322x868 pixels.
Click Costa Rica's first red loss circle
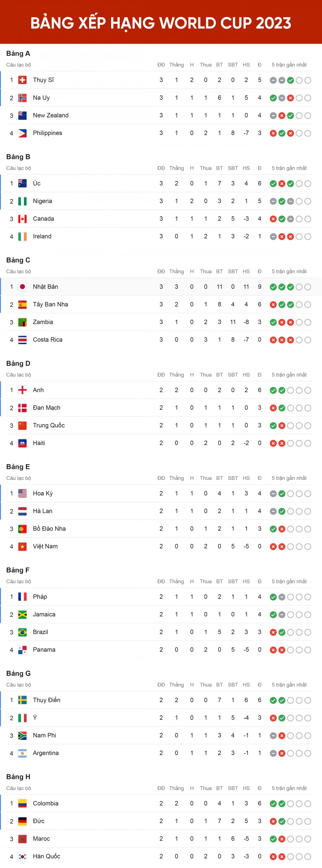point(273,340)
